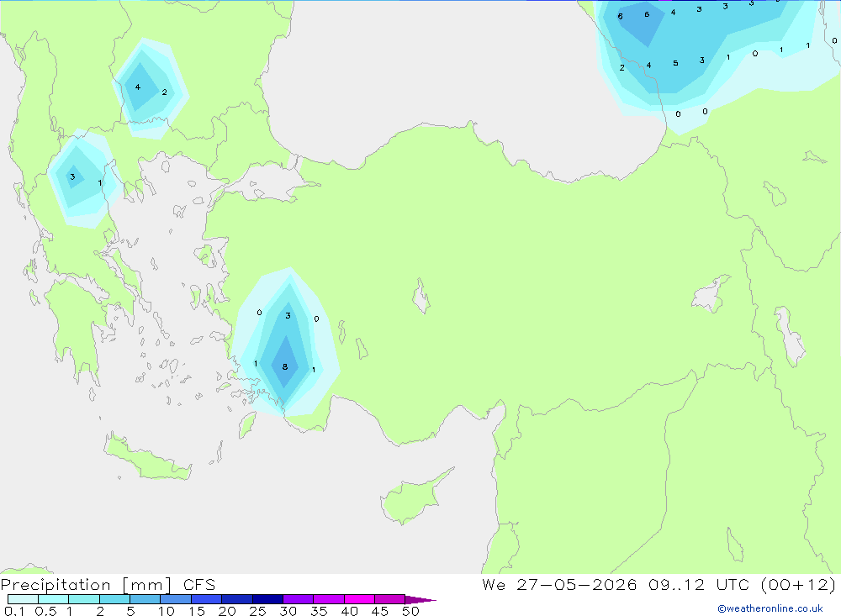This screenshot has height=616, width=841.
Task: Pick the 15–20 mm blue legend swatch
Action: coord(206,599)
